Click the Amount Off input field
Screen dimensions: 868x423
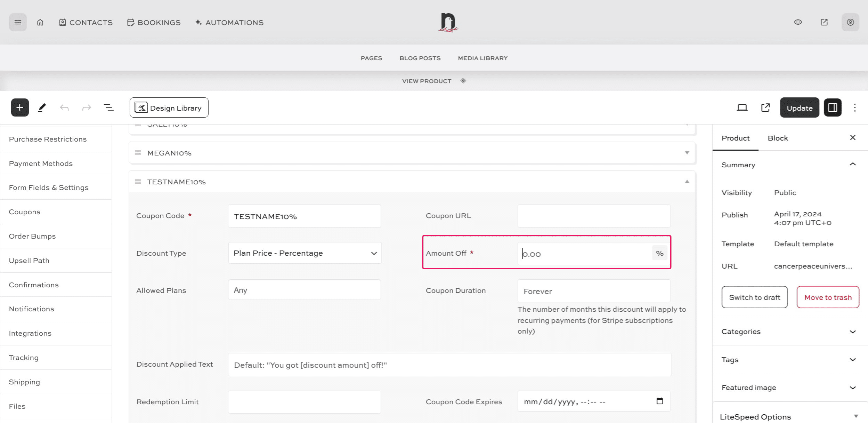pyautogui.click(x=584, y=254)
